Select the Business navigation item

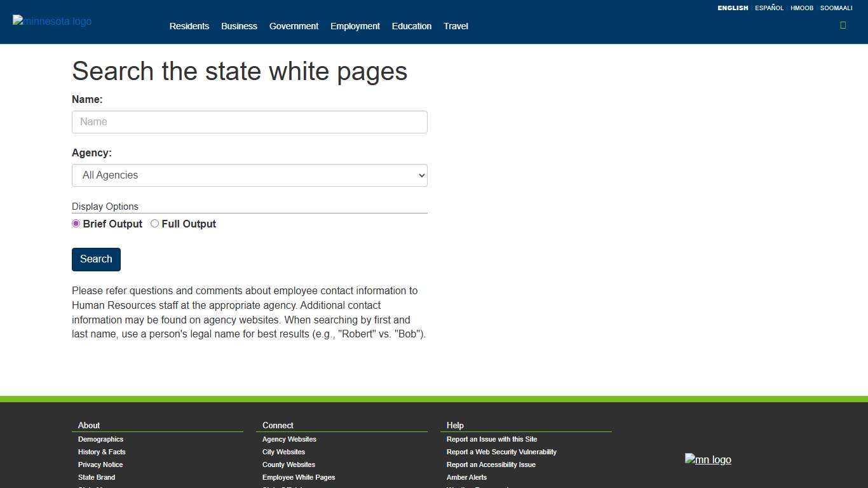tap(239, 26)
